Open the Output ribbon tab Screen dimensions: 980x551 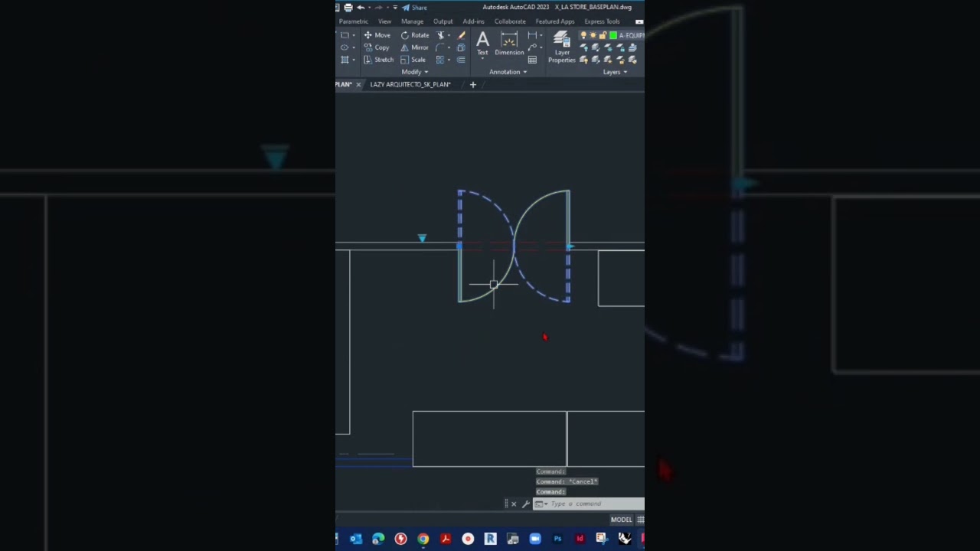pos(443,21)
